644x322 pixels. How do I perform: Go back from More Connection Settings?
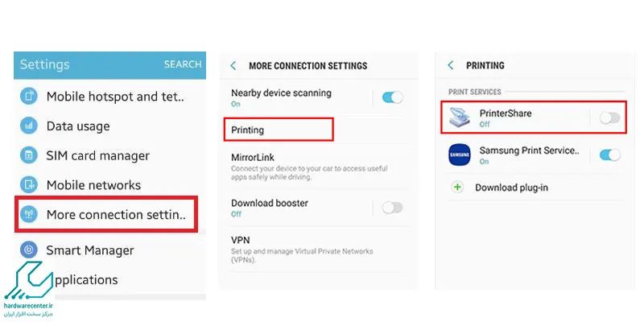[x=233, y=66]
